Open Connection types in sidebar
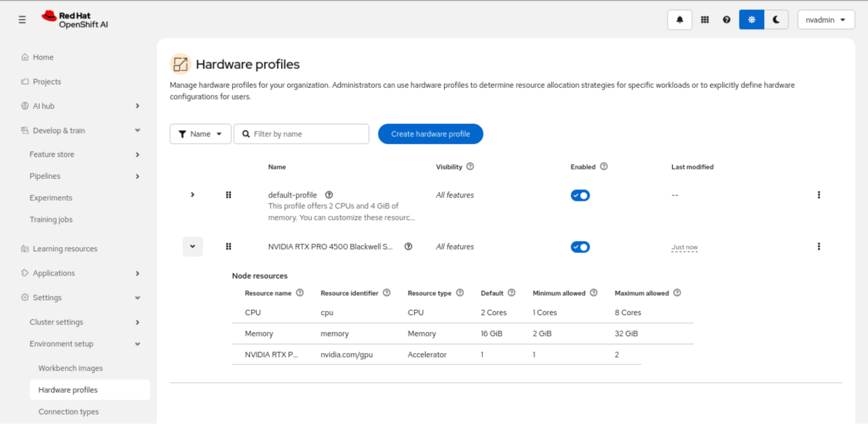This screenshot has height=424, width=868. [x=68, y=411]
